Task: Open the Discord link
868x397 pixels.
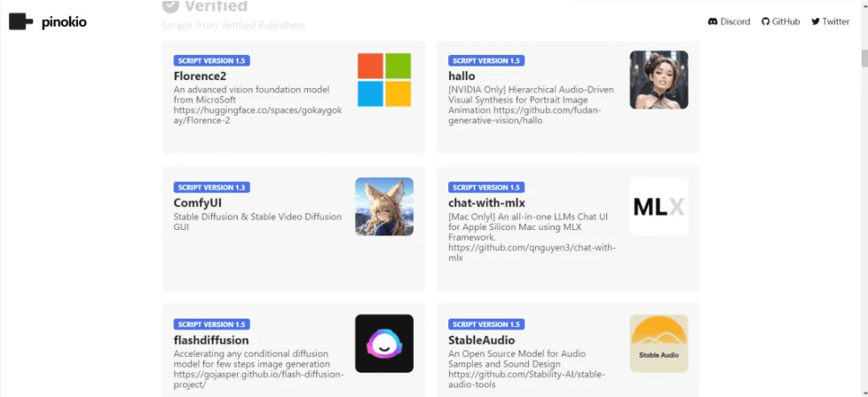Action: 729,21
